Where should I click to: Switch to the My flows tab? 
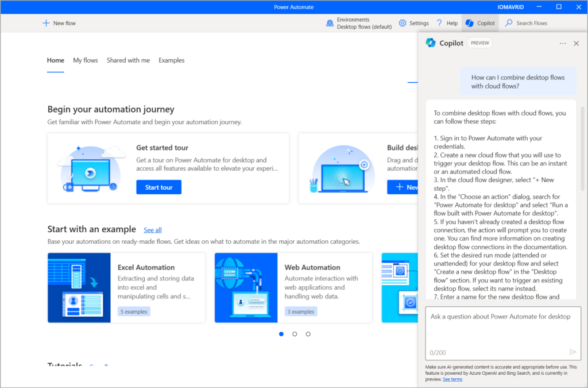85,60
